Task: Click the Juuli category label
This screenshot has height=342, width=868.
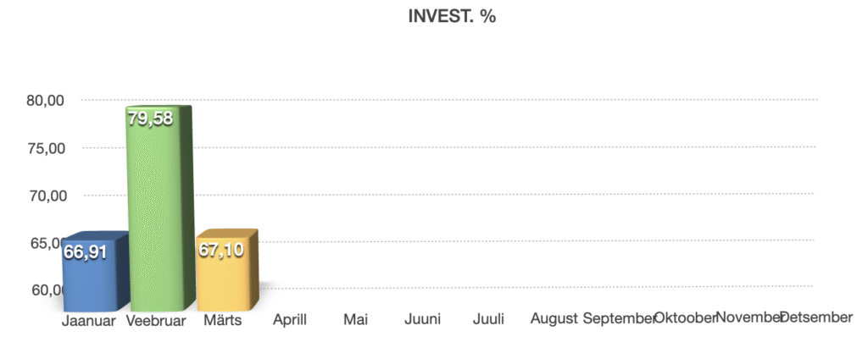Action: [x=489, y=319]
